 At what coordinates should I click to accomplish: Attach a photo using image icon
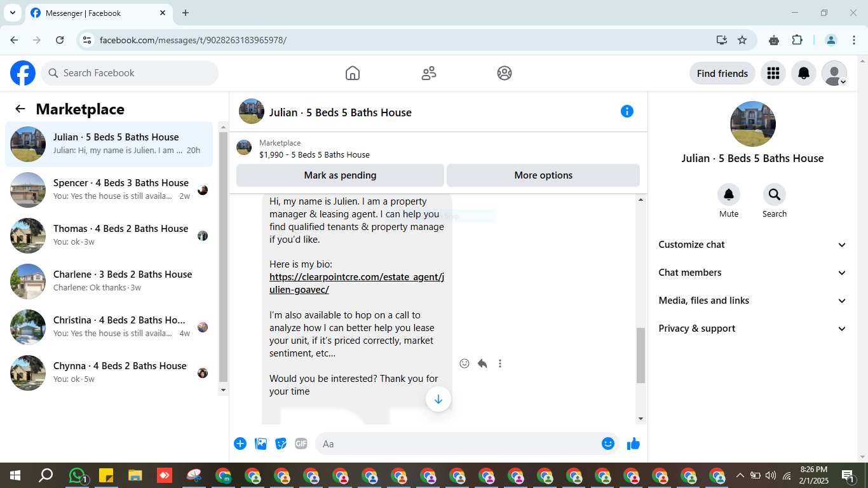pos(261,444)
